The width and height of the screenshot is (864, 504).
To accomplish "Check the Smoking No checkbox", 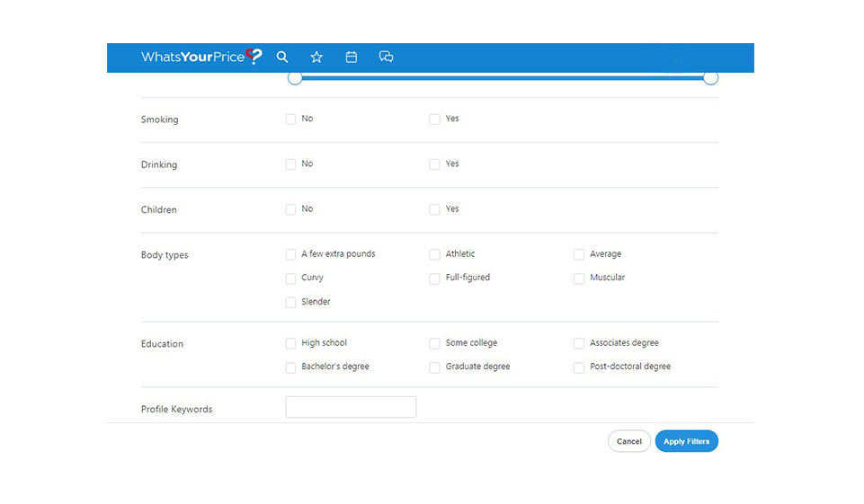I will [290, 119].
